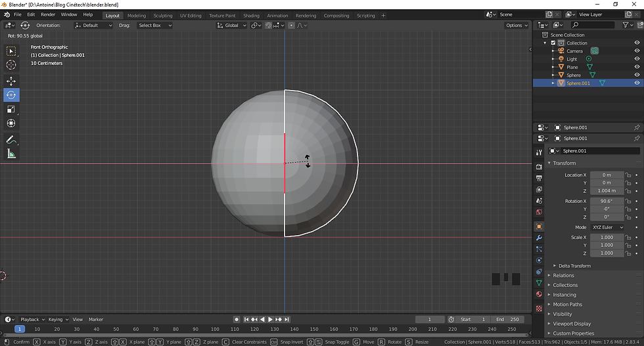Open the Global transform orientation dropdown
644x346 pixels.
[x=231, y=26]
